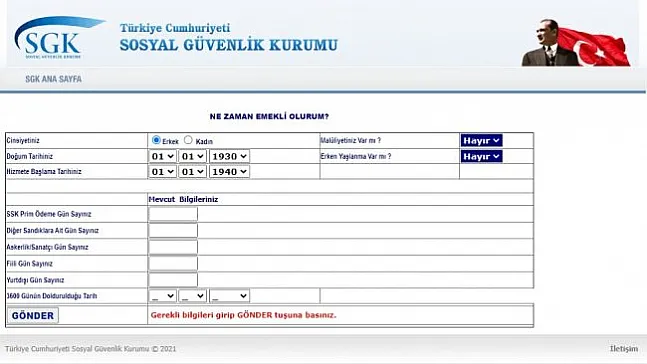The height and width of the screenshot is (364, 647).
Task: Open the birth year 1930 dropdown
Action: (229, 156)
